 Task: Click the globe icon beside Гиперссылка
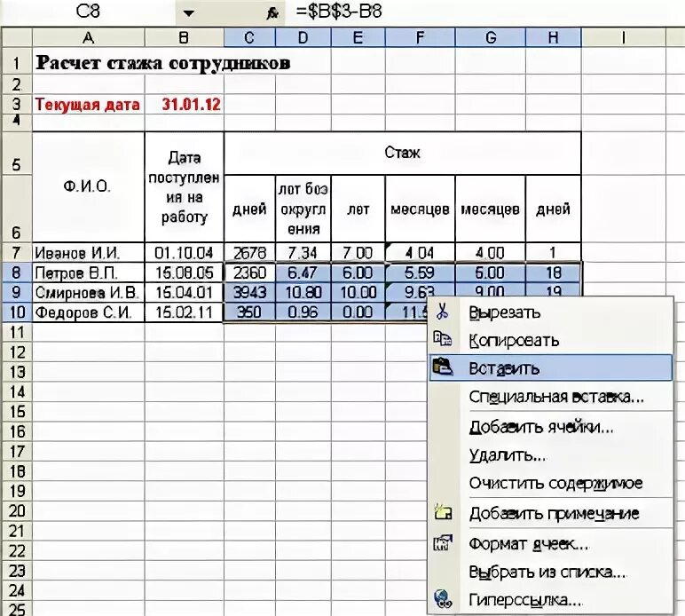(x=443, y=599)
